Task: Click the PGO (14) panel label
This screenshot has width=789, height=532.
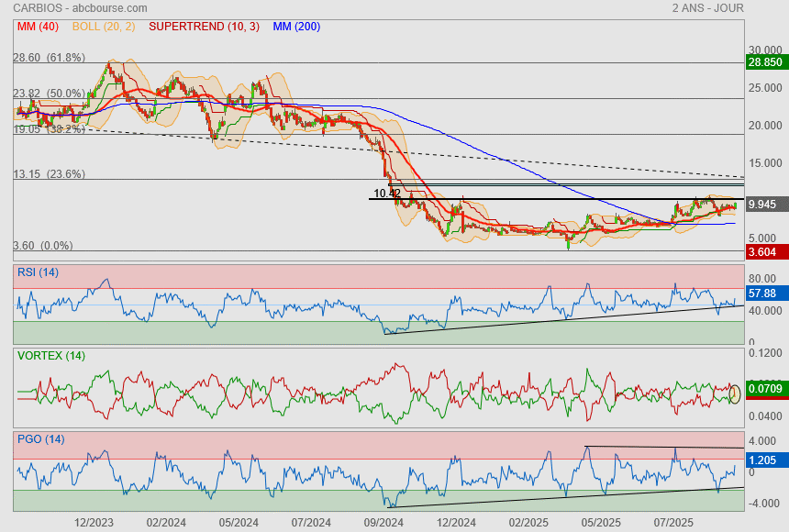Action: coord(40,438)
